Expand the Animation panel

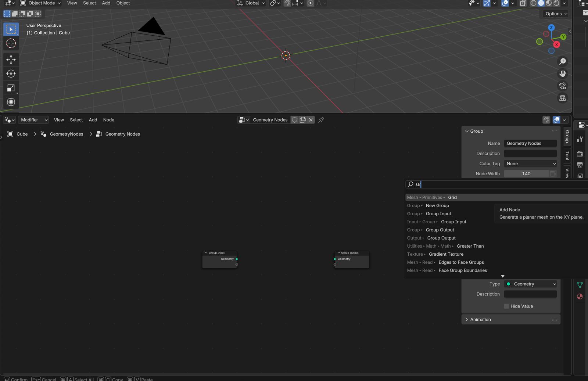pyautogui.click(x=480, y=320)
